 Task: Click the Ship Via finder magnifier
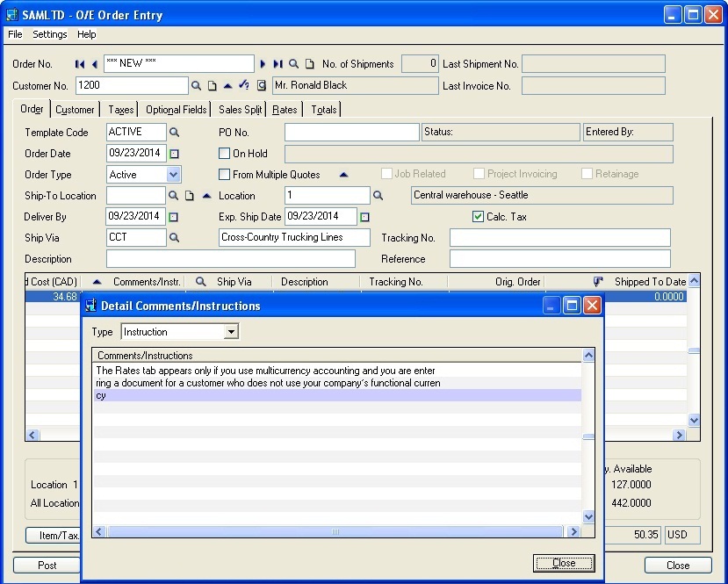point(174,238)
